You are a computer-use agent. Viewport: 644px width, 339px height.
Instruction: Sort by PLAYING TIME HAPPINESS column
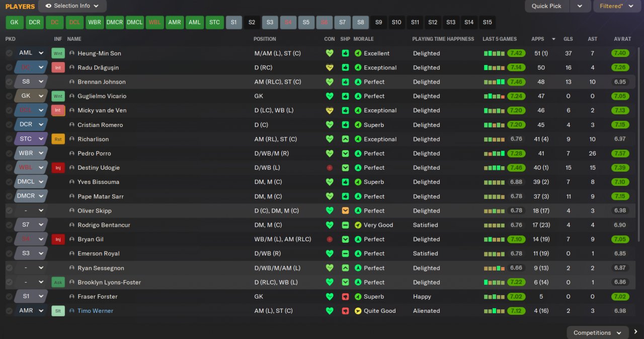click(x=443, y=39)
